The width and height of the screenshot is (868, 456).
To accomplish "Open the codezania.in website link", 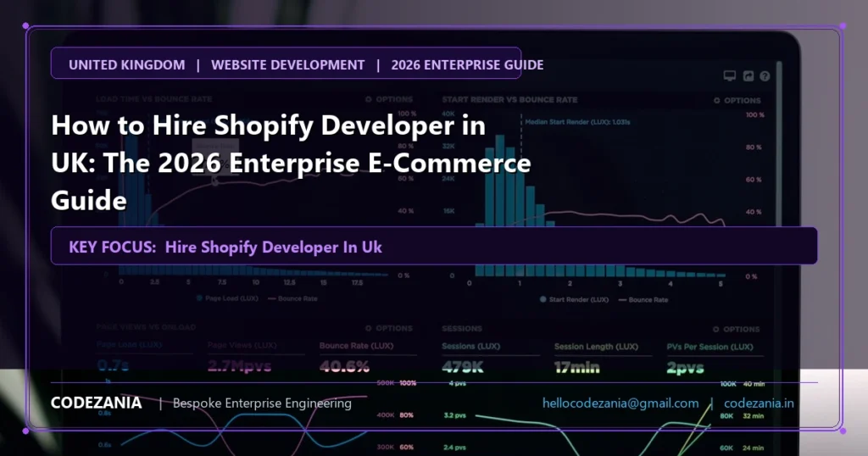I will pyautogui.click(x=759, y=403).
